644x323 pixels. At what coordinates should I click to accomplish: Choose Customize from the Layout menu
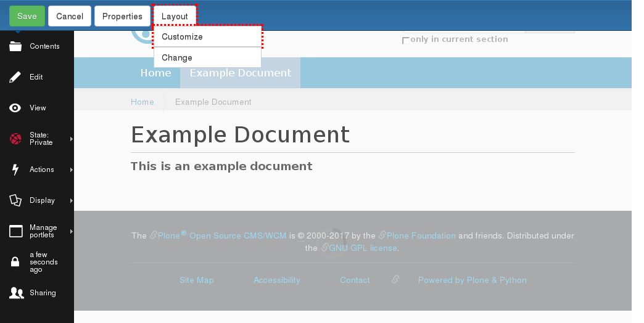[207, 36]
